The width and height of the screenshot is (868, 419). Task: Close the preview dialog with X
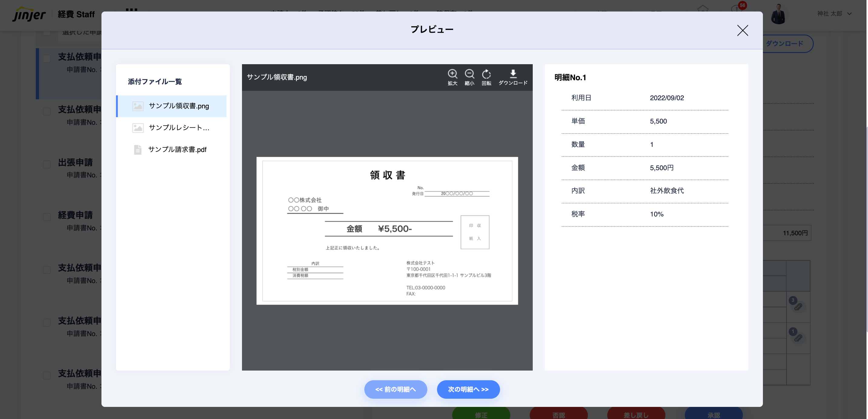click(742, 30)
